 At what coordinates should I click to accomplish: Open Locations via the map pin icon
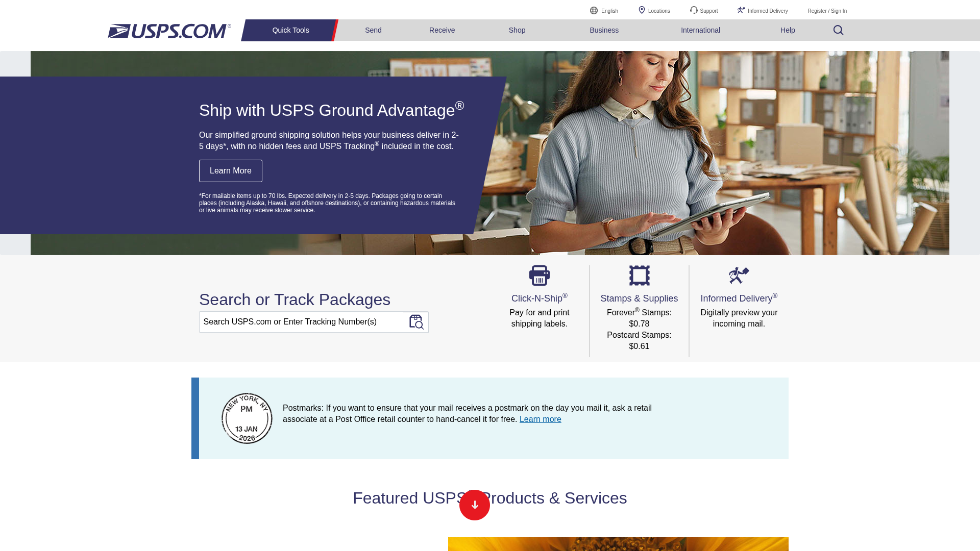tap(643, 10)
